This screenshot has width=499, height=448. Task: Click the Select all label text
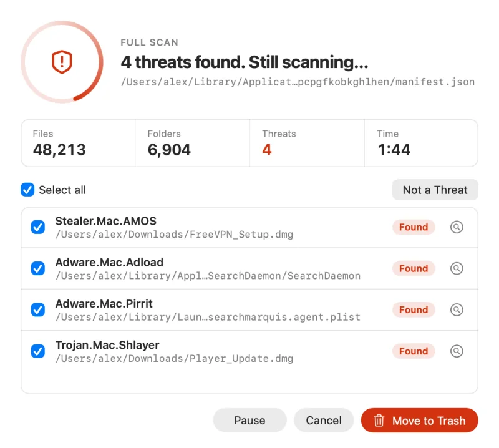(62, 190)
